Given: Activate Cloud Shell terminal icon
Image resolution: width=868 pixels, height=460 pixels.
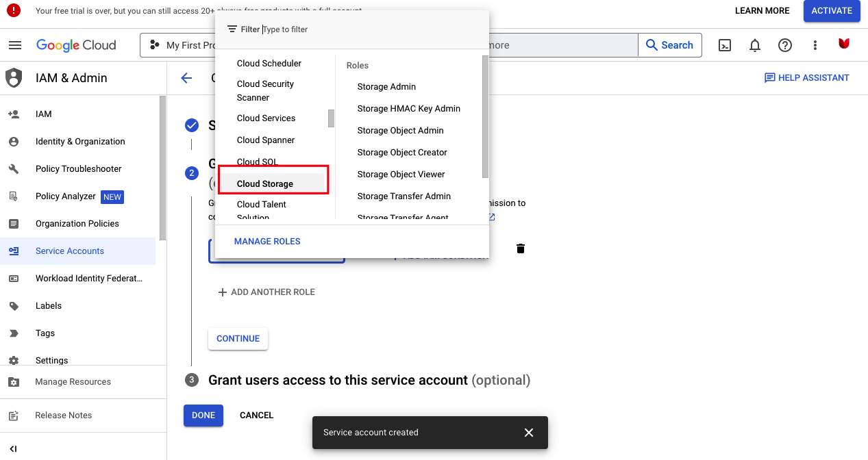Looking at the screenshot, I should coord(725,45).
